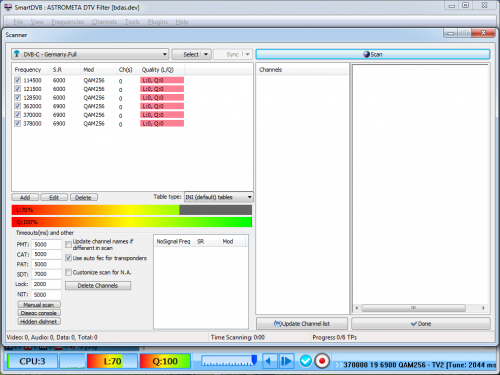
Task: Click the left scroll arrow in right panel
Action: pyautogui.click(x=357, y=308)
